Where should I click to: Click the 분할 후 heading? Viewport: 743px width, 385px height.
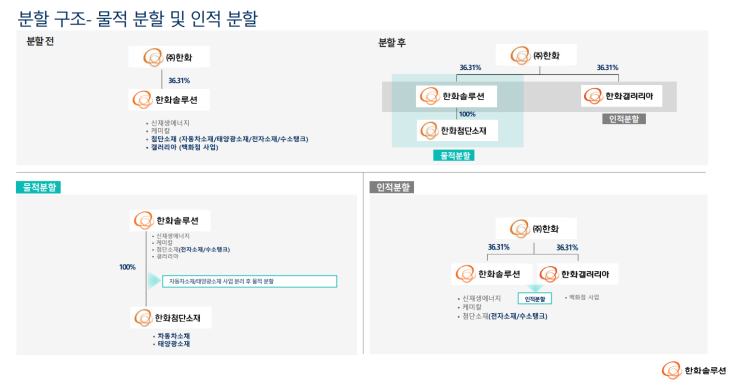click(x=392, y=43)
